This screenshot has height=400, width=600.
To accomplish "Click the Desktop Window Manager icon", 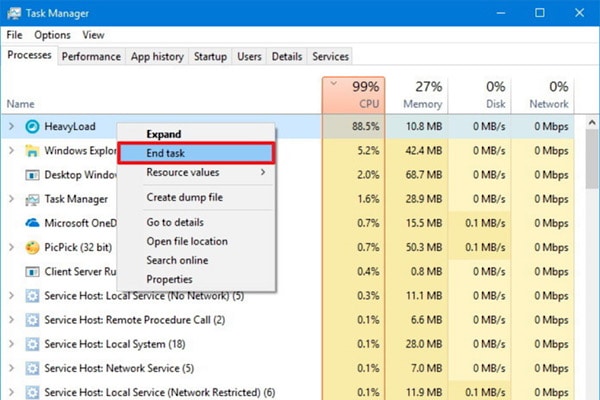I will click(32, 175).
